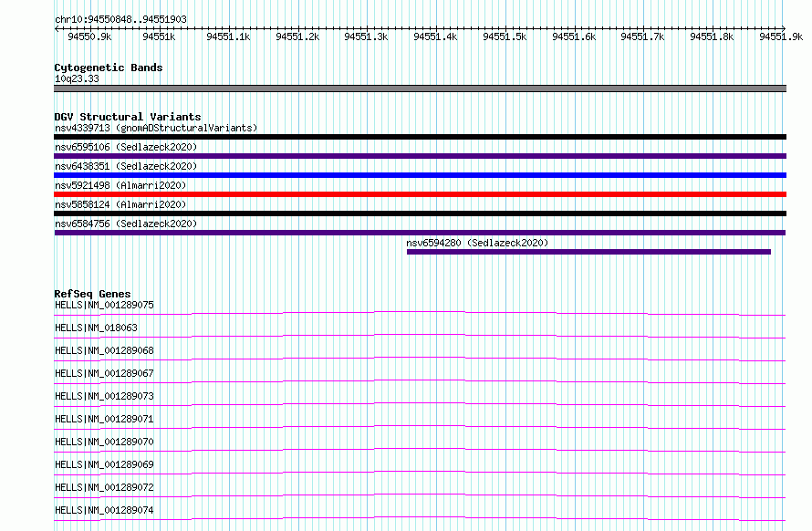This screenshot has height=531, width=812.
Task: Select the HELLS|NM_001289072 transcript label
Action: click(x=104, y=487)
